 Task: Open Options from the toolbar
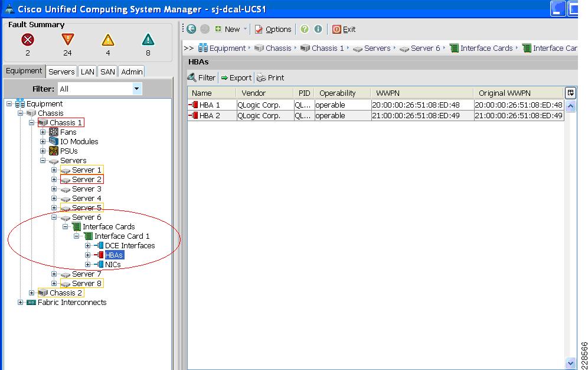[273, 30]
